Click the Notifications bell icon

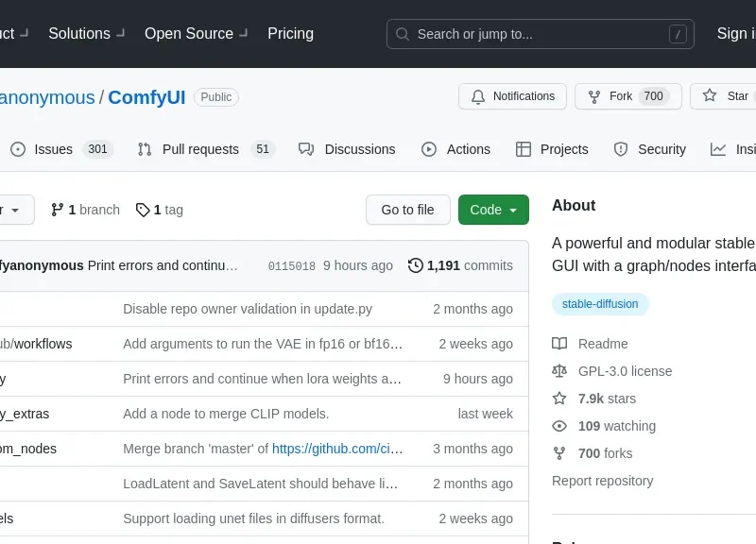[478, 96]
